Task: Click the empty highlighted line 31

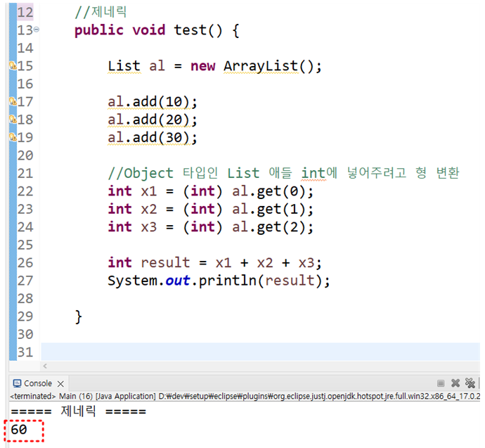Action: coord(261,352)
